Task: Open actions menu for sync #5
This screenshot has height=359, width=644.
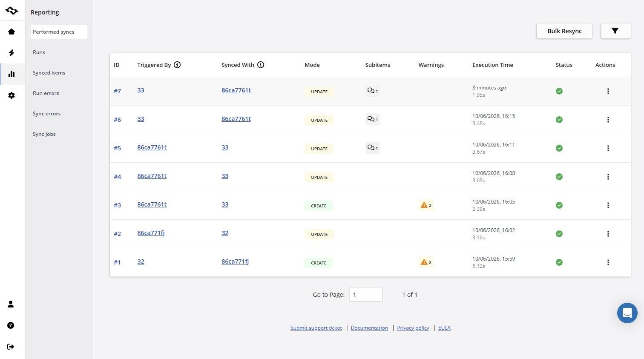Action: pyautogui.click(x=608, y=148)
